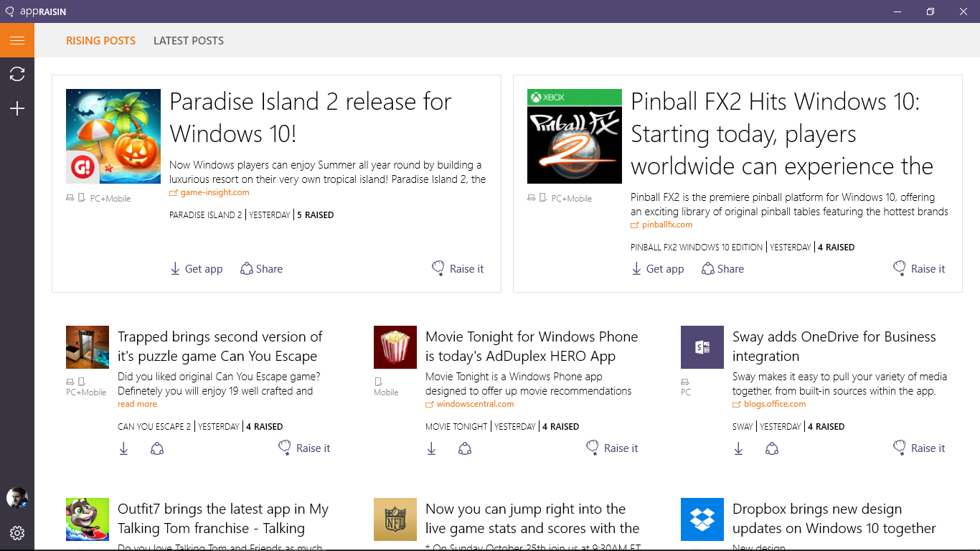Viewport: 980px width, 551px height.
Task: Open 'Sway adds OneDrive for Business' headline
Action: [834, 347]
